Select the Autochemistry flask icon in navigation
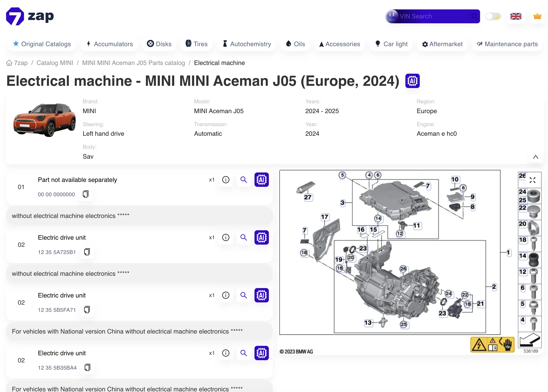This screenshot has height=392, width=548. coord(225,44)
